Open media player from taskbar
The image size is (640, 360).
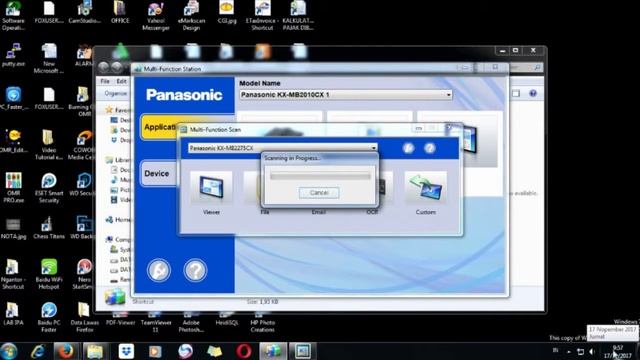point(155,351)
